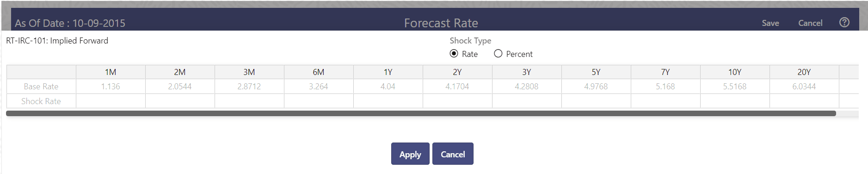
Task: Click the 7Y column header
Action: [x=665, y=72]
